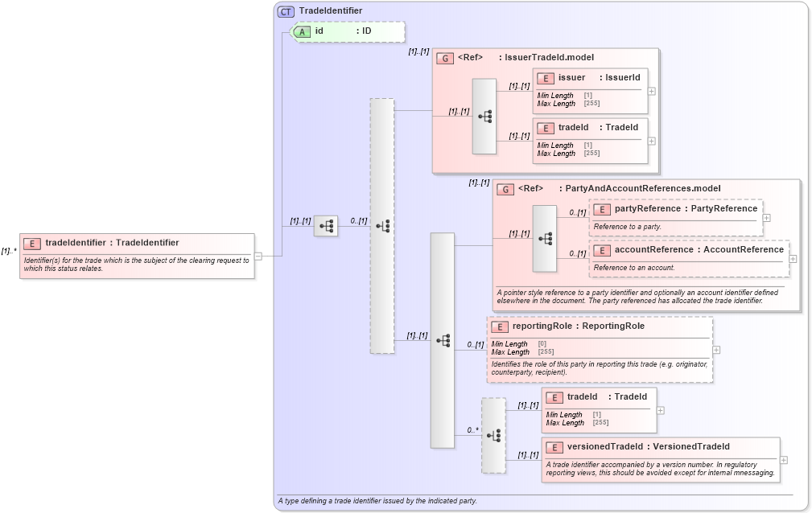Toggle the optional accountReference dashed element

coord(689,256)
